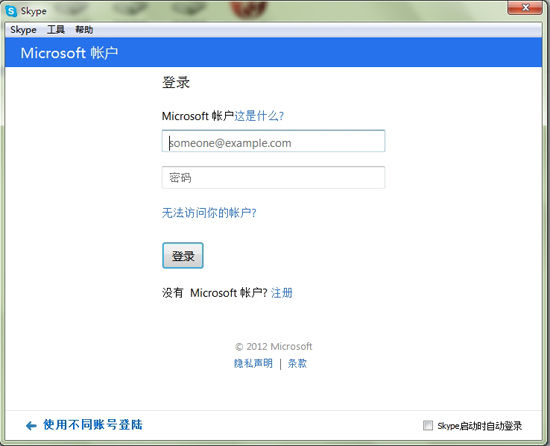
Task: Enable Skype启动时自动登录 checkbox
Action: coord(428,425)
